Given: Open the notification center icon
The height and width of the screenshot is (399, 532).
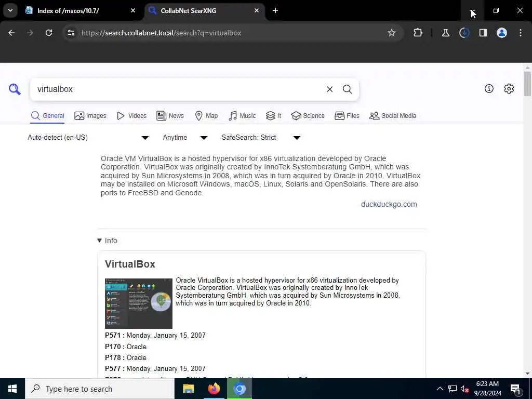Looking at the screenshot, I should tap(516, 389).
